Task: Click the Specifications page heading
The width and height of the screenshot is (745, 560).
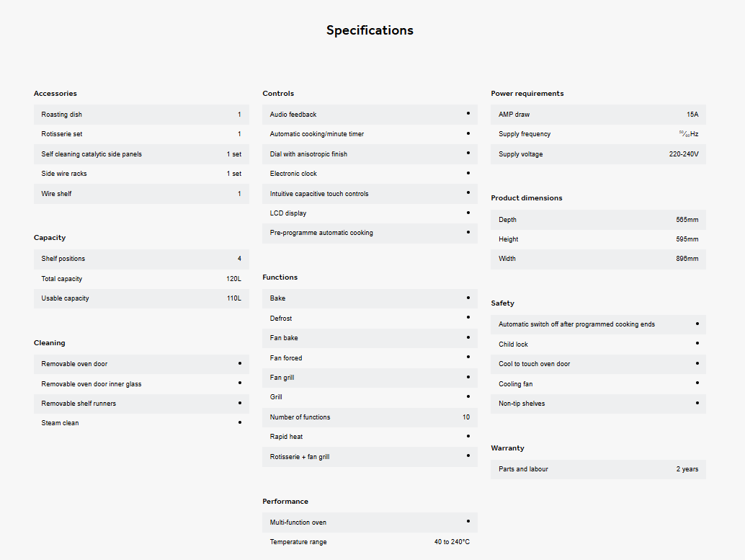Action: click(x=370, y=30)
